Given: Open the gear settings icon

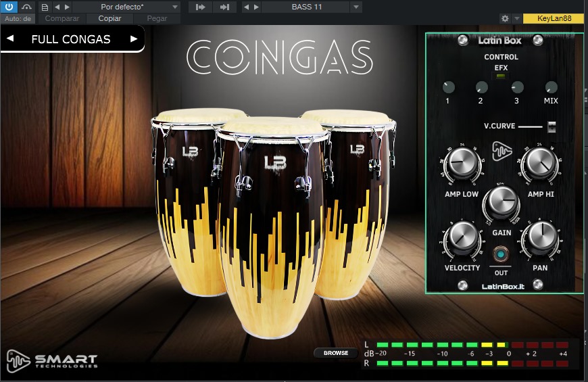Looking at the screenshot, I should pos(505,18).
